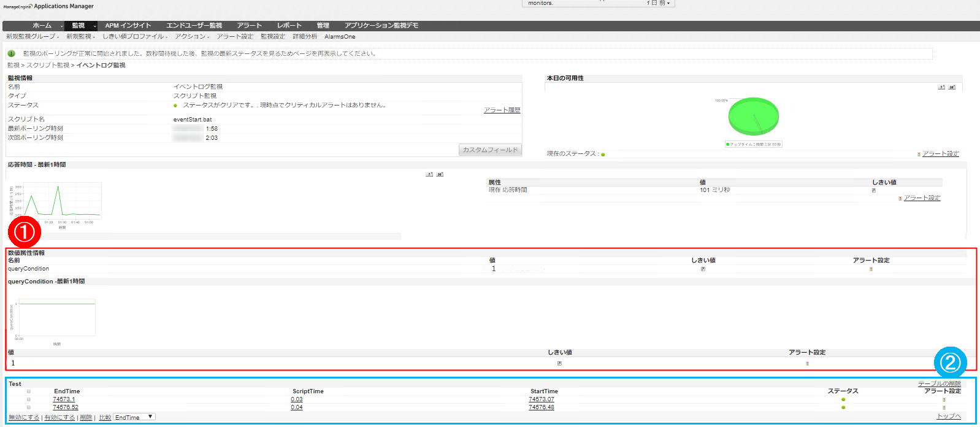The height and width of the screenshot is (427, 980).
Task: Open the 管理 tab
Action: tap(323, 26)
